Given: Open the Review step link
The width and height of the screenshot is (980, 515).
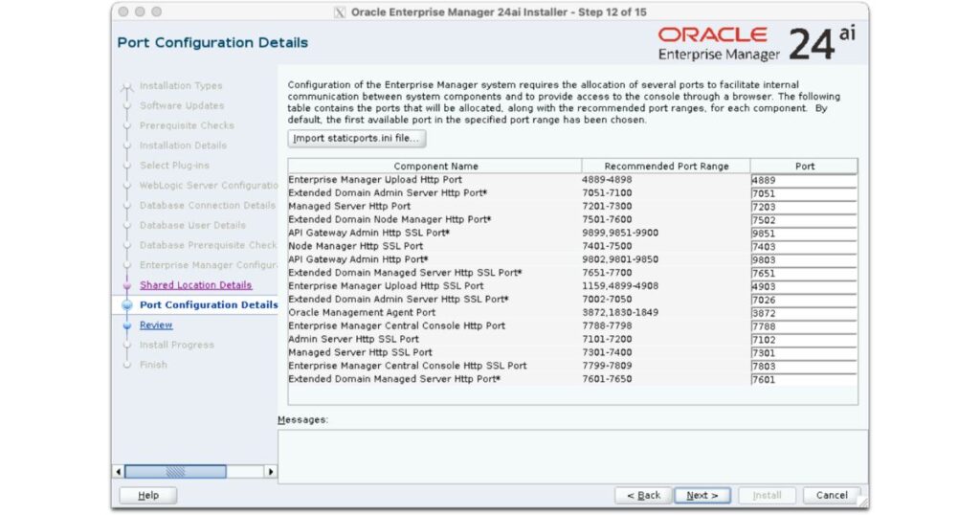Looking at the screenshot, I should coord(156,325).
